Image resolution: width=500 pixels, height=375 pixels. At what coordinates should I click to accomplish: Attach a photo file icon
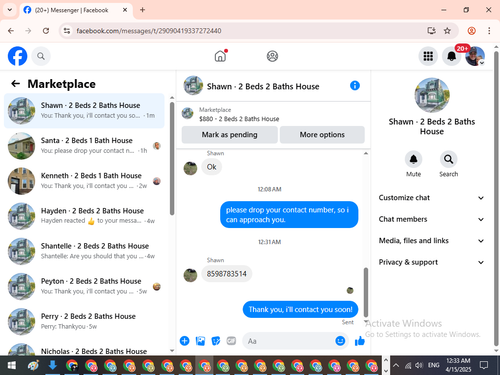click(200, 341)
